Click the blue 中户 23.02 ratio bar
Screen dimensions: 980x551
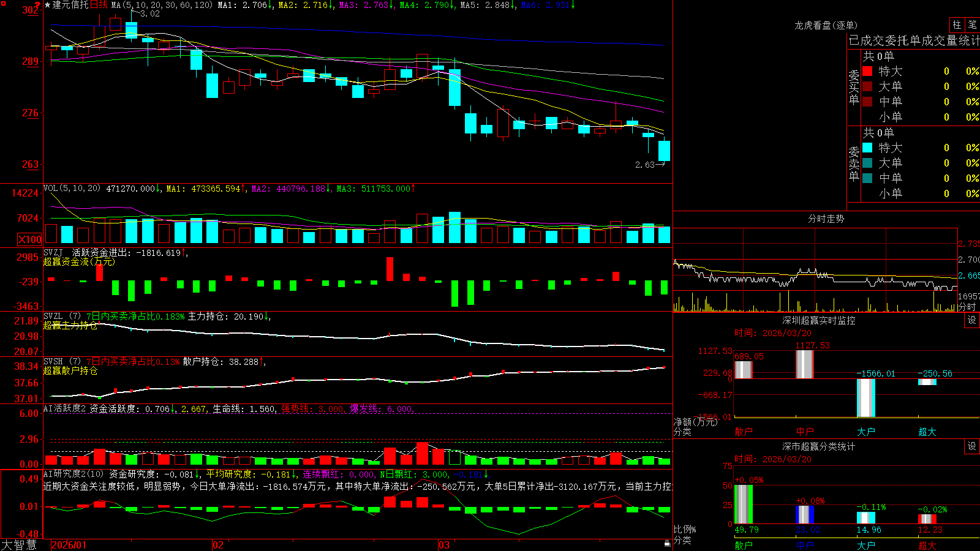(x=805, y=515)
